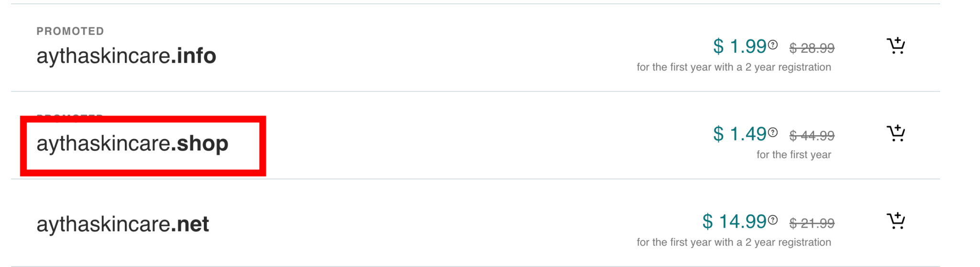Click the registration terms under $1.99
Viewport: 980px width, 267px height.
734,68
